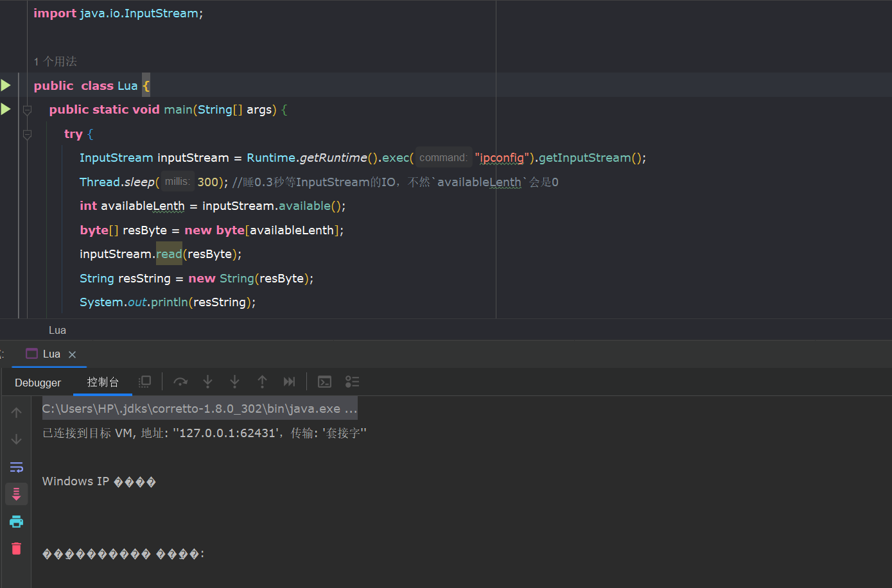892x588 pixels.
Task: Click the 'new String(resByte)' expression
Action: tap(249, 279)
